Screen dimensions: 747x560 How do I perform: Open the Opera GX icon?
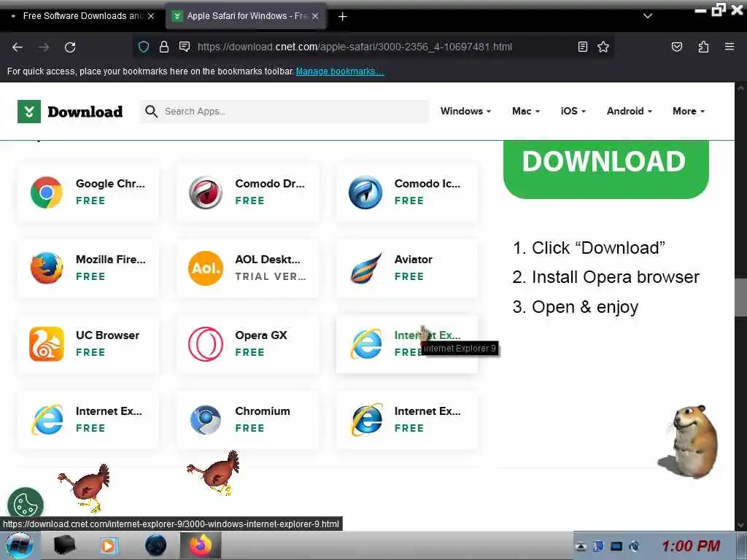click(205, 344)
